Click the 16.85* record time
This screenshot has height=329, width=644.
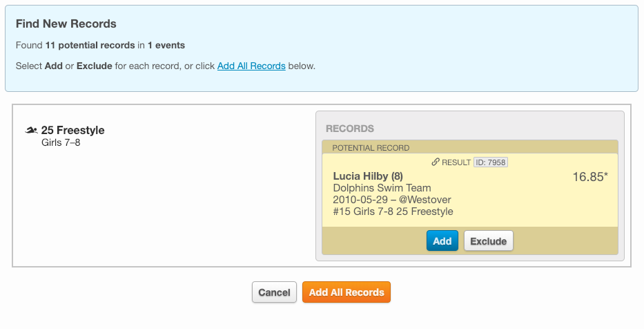click(590, 177)
